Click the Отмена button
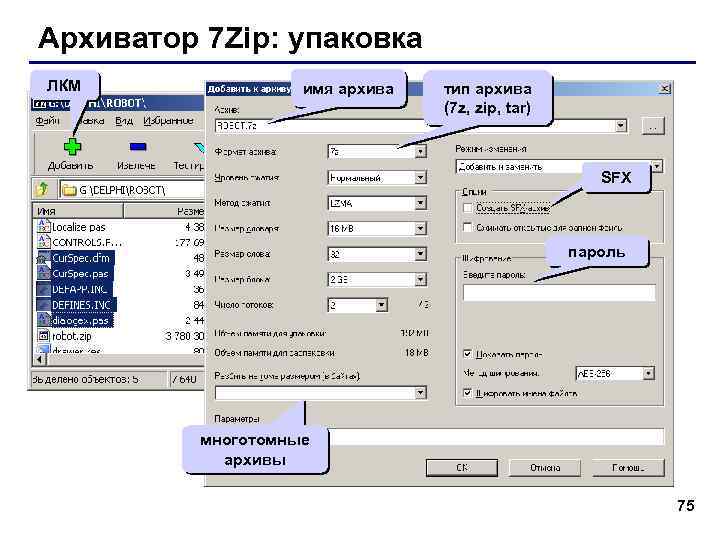Image resolution: width=720 pixels, height=540 pixels. 545,467
